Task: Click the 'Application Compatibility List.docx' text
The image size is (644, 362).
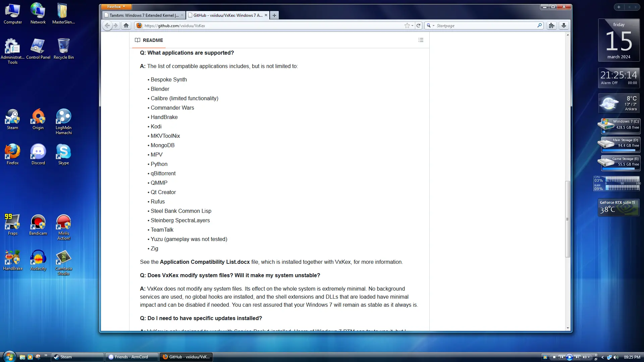Action: pos(205,262)
